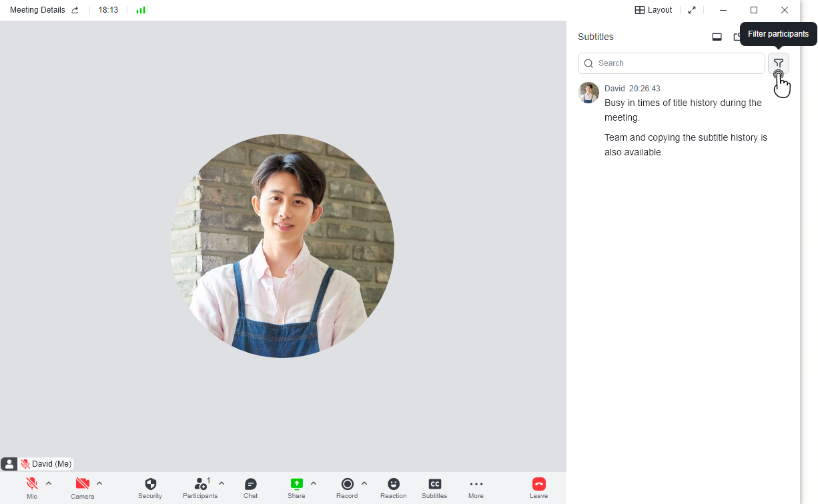Open the Reaction emoji picker
Image resolution: width=818 pixels, height=504 pixels.
(x=394, y=485)
